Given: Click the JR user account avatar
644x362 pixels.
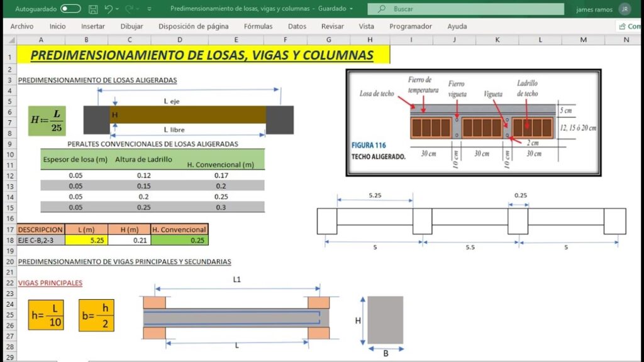Looking at the screenshot, I should point(625,9).
